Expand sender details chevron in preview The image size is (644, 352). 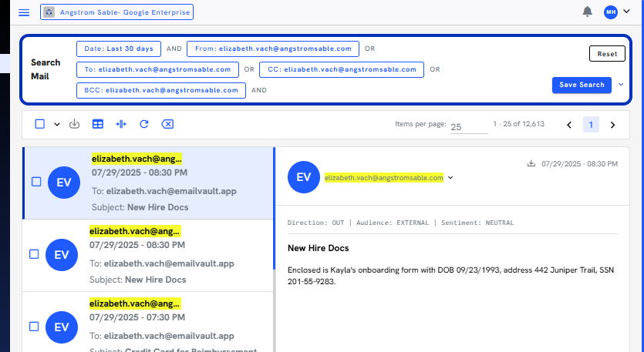click(x=450, y=178)
